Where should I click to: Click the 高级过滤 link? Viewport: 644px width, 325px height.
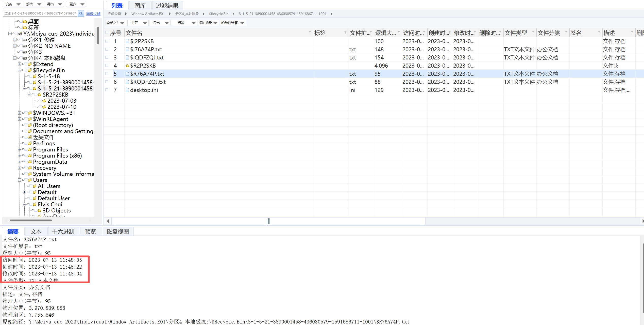coord(93,14)
